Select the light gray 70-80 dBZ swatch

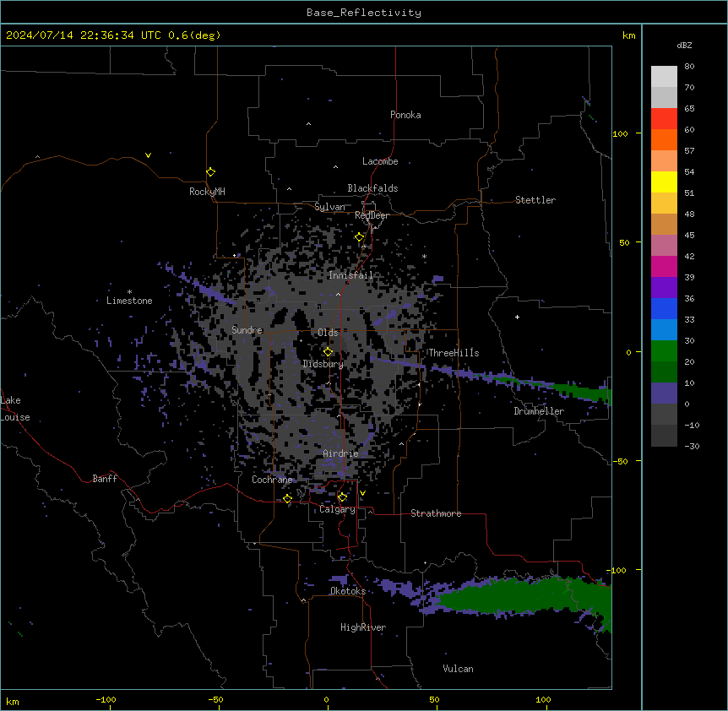click(x=664, y=77)
